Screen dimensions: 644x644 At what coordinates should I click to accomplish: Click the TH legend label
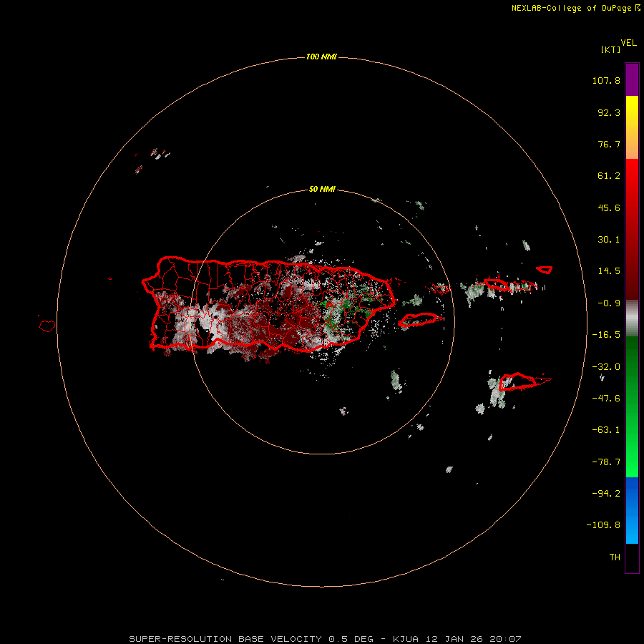click(x=615, y=557)
